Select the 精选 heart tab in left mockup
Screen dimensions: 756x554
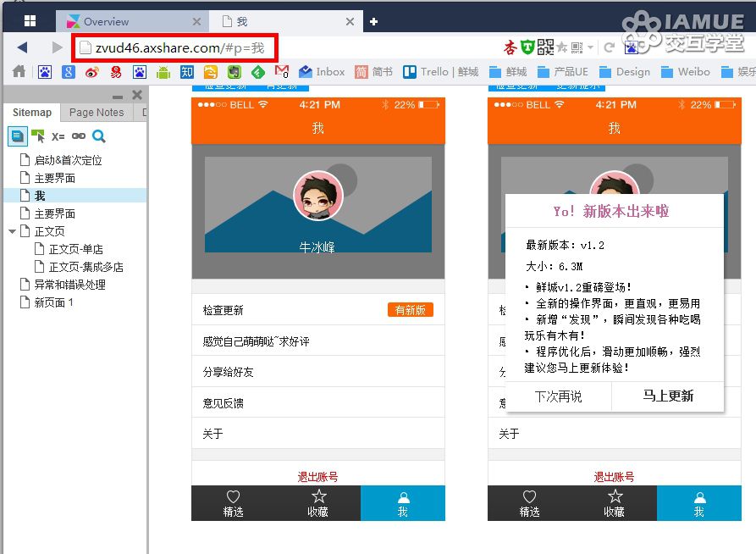pos(234,503)
